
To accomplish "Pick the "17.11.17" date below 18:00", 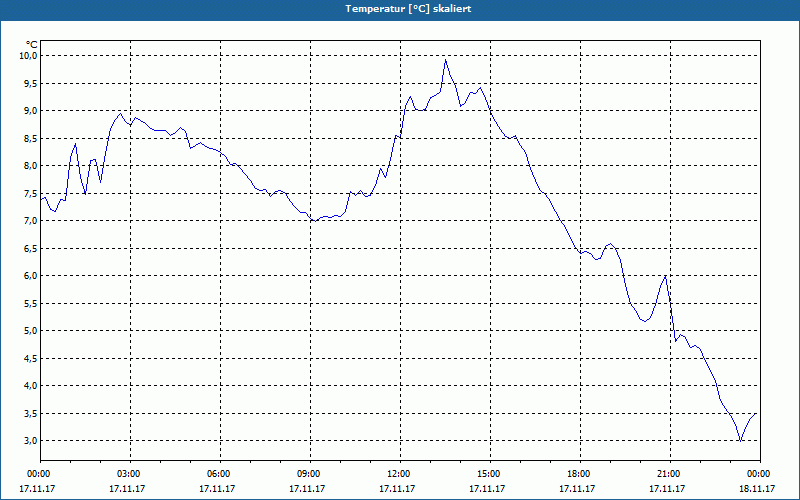I will (577, 488).
